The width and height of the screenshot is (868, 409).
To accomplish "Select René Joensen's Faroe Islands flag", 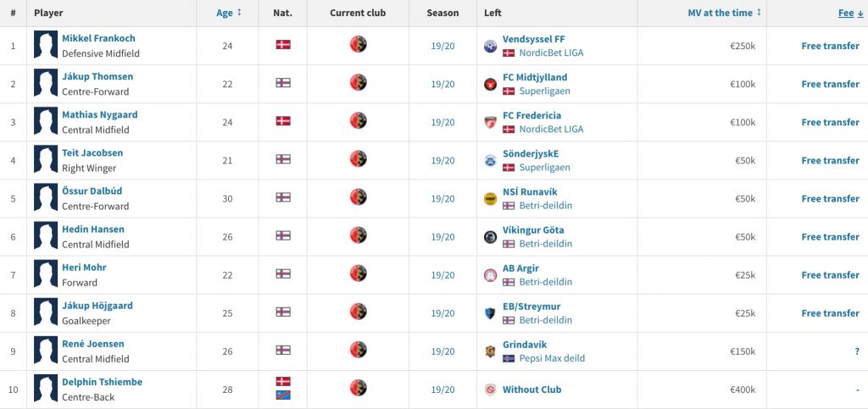I will (x=283, y=350).
